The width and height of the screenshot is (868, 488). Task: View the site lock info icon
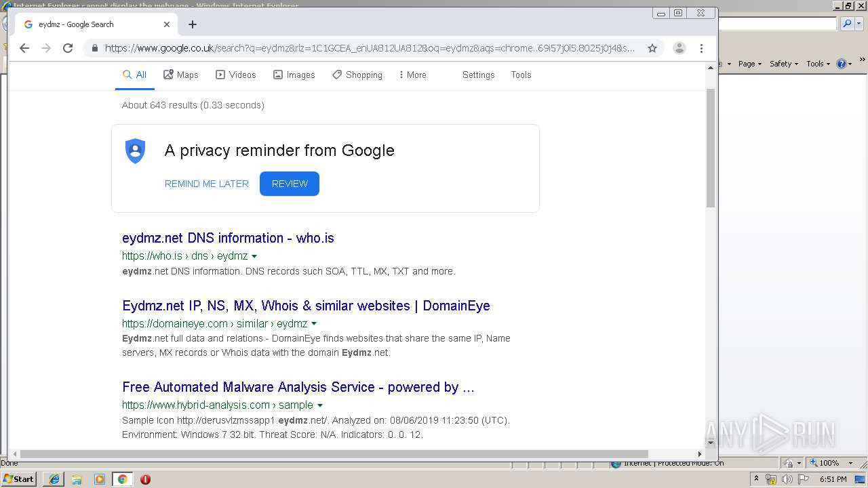tap(94, 48)
